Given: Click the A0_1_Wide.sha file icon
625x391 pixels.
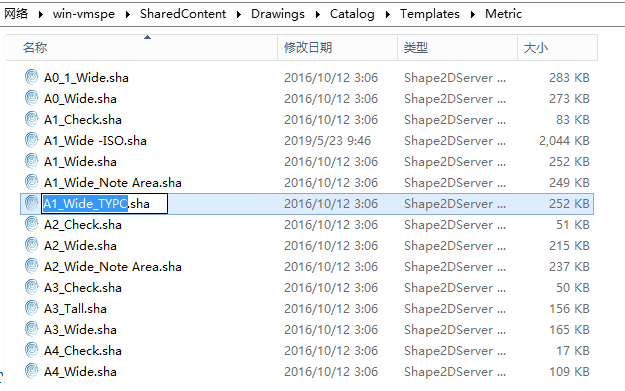Looking at the screenshot, I should click(x=31, y=77).
